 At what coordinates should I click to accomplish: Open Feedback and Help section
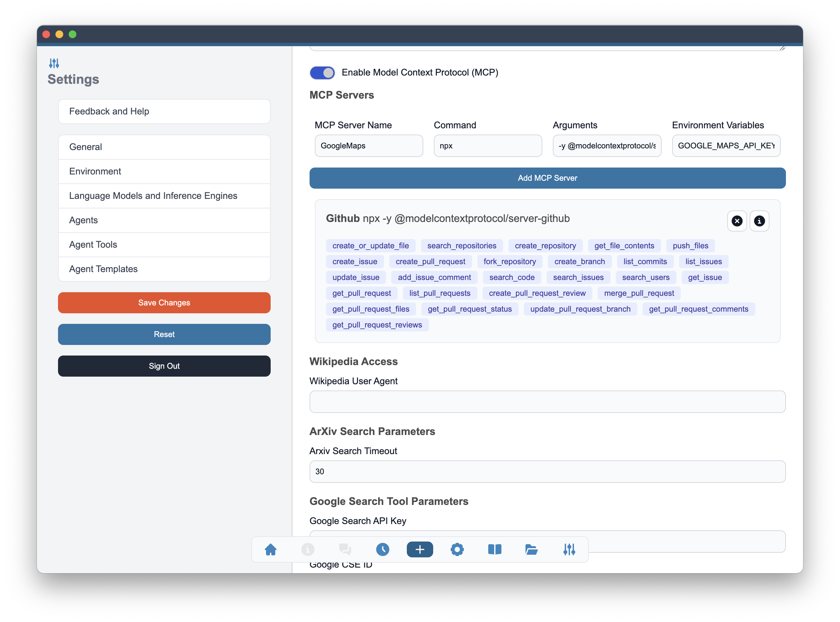pyautogui.click(x=164, y=111)
